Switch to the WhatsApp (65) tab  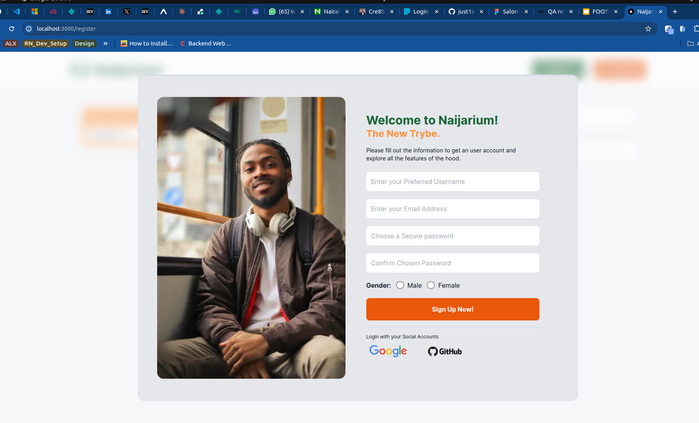pos(287,12)
